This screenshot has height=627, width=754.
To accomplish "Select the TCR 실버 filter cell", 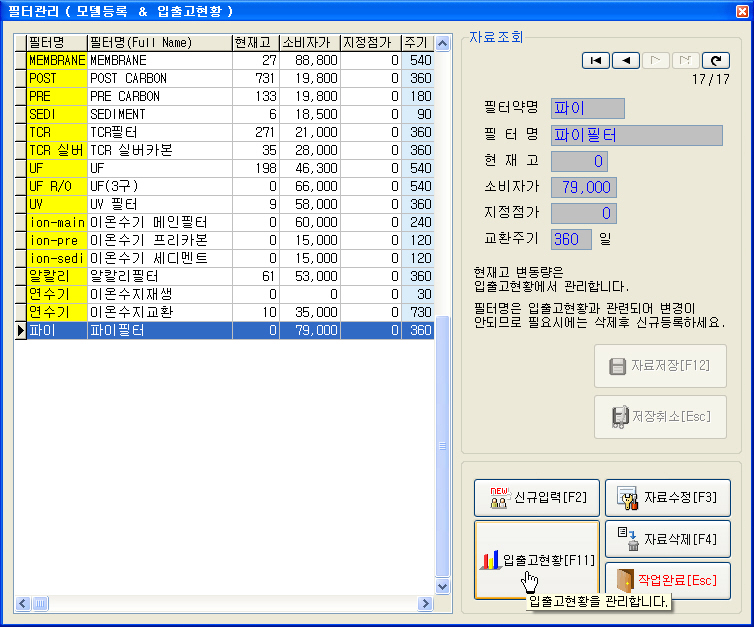I will pyautogui.click(x=57, y=150).
